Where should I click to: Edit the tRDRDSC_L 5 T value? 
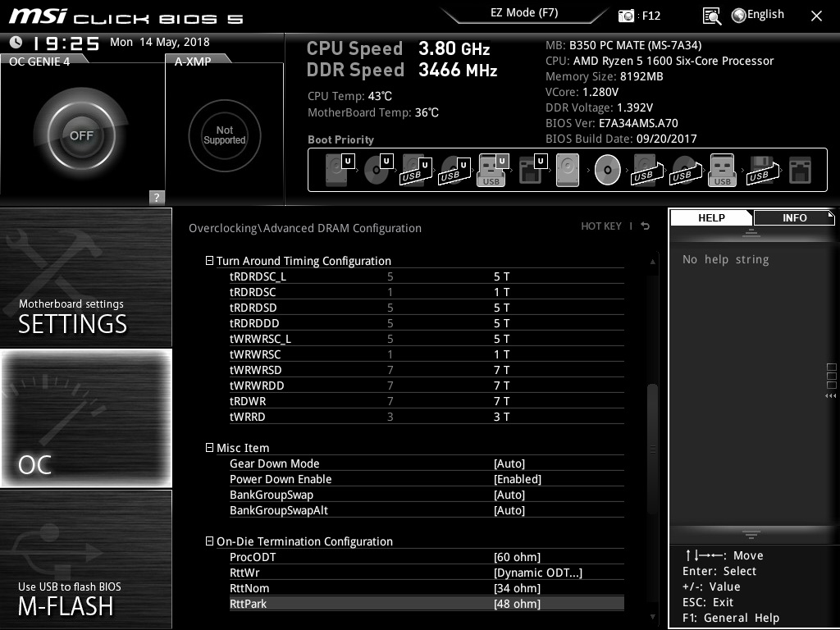(x=501, y=276)
